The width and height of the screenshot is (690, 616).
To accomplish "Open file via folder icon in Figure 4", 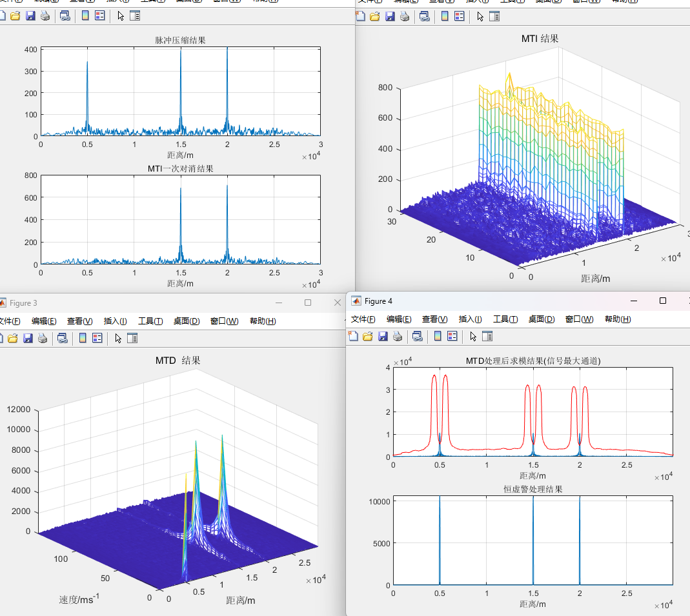I will (x=368, y=336).
